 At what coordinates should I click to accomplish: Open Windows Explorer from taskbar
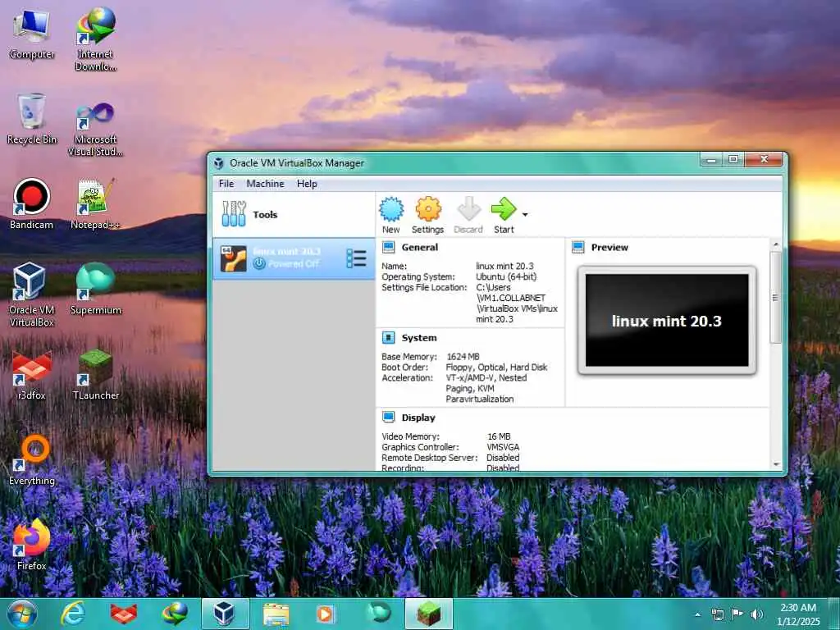pos(276,614)
